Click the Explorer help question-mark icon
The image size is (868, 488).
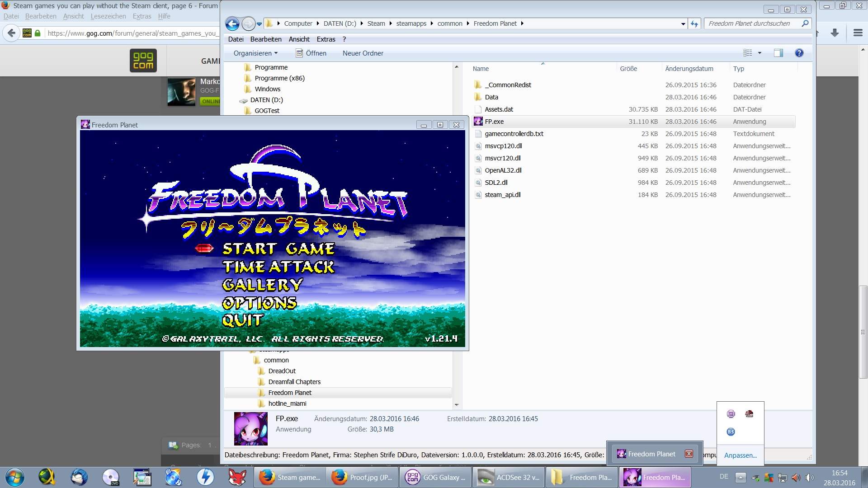pos(799,53)
